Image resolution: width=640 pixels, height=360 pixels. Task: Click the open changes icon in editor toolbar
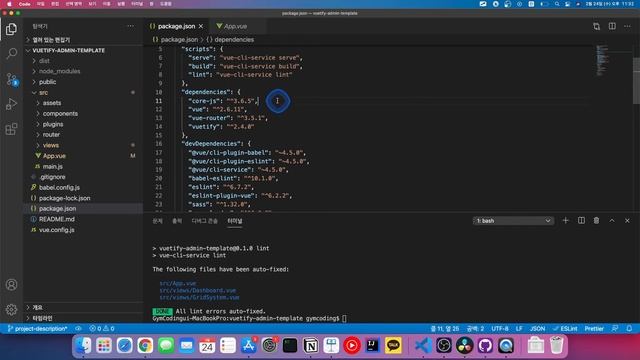click(596, 27)
